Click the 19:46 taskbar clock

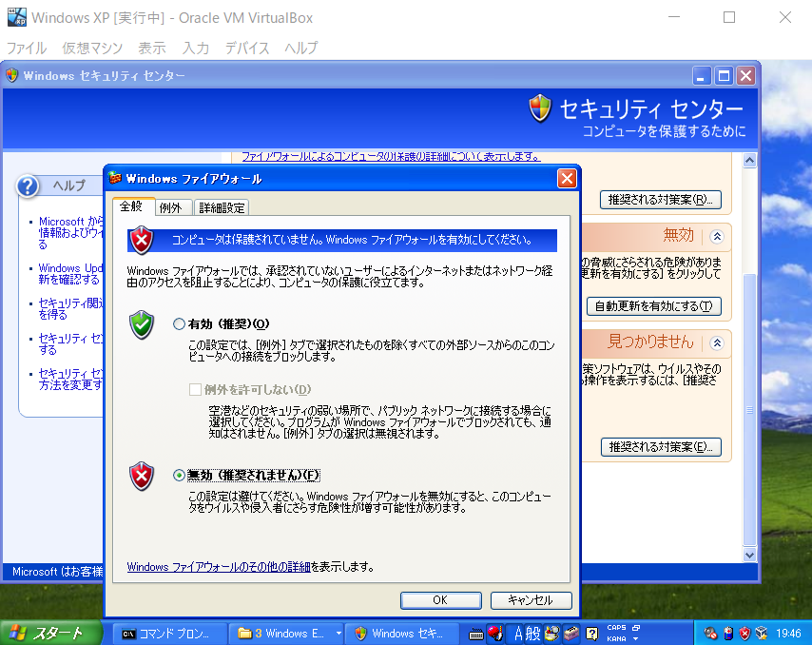pos(788,634)
